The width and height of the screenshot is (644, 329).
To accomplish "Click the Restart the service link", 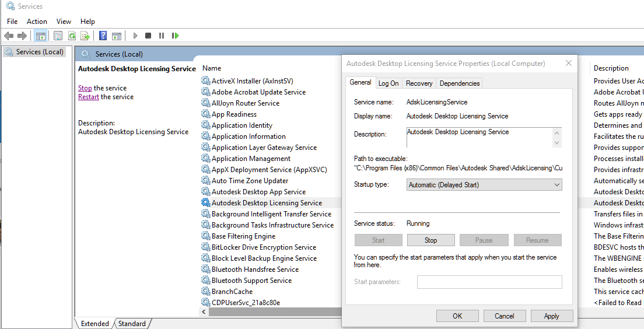I will click(x=89, y=97).
